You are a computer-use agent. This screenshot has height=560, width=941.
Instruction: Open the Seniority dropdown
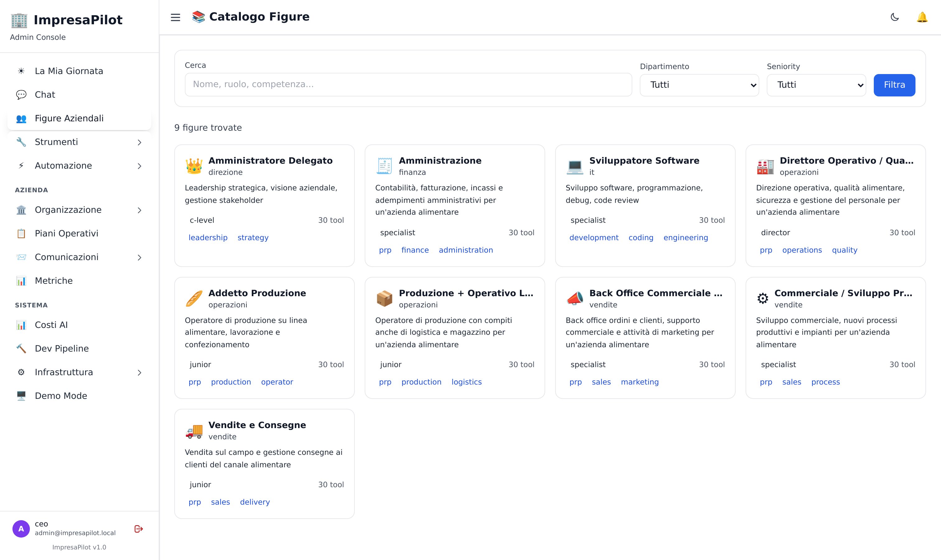[x=816, y=85]
